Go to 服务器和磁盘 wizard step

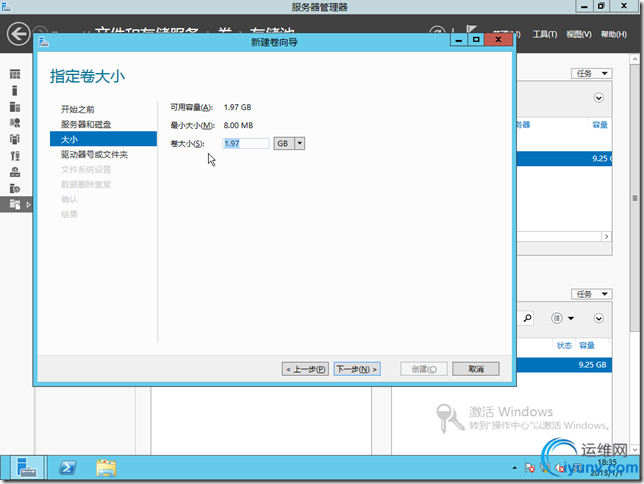[86, 124]
